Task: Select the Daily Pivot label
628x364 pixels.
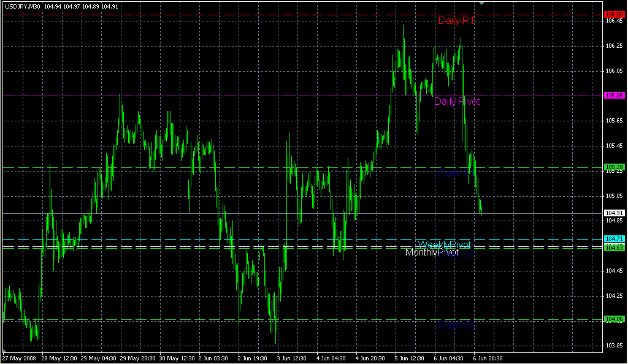Action: (457, 102)
